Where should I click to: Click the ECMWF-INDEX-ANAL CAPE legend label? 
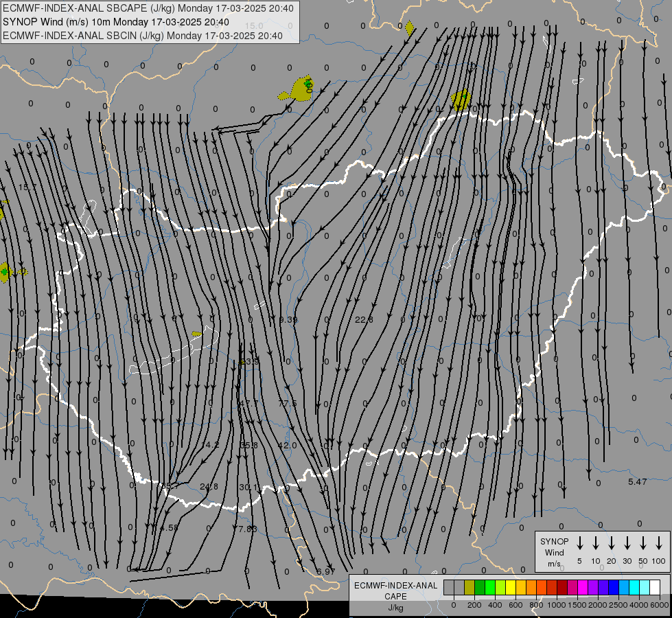pyautogui.click(x=395, y=591)
